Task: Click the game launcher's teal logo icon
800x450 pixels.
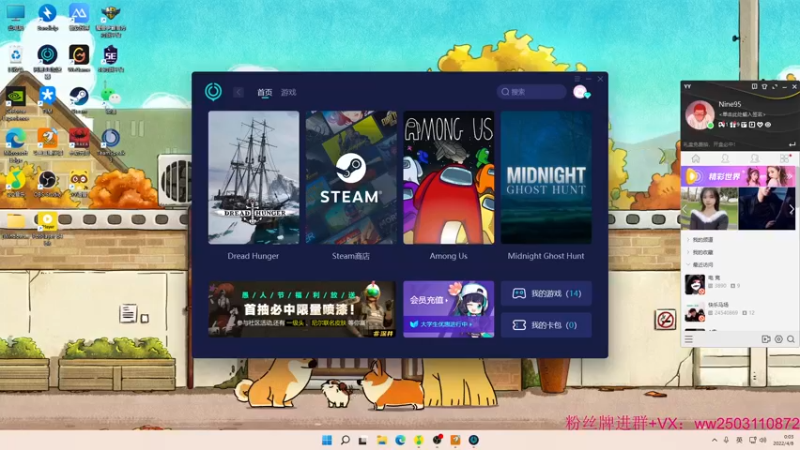Action: 213,92
